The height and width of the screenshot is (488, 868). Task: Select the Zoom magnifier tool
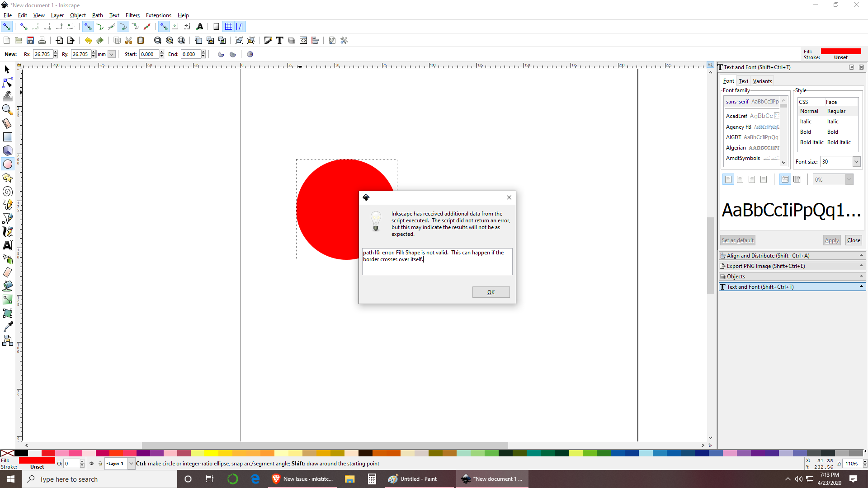(8, 109)
